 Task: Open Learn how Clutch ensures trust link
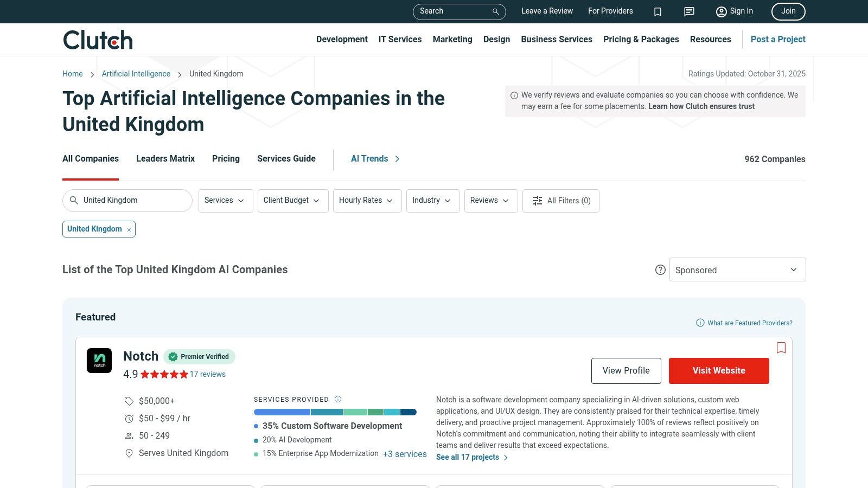[x=701, y=106]
